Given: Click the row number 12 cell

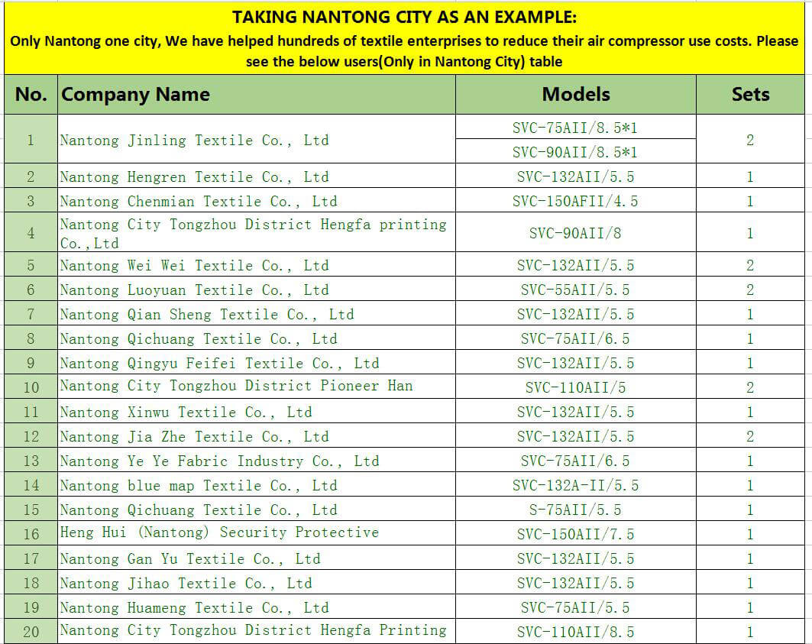Looking at the screenshot, I should pos(31,435).
